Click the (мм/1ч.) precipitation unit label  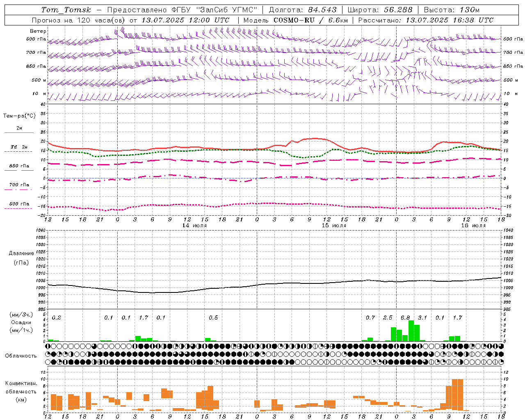(21, 330)
